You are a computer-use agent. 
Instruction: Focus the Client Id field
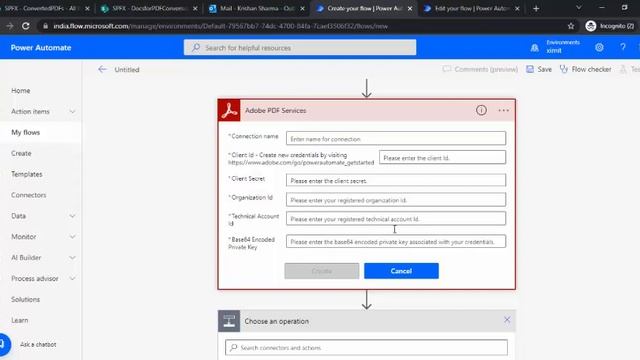pyautogui.click(x=442, y=158)
